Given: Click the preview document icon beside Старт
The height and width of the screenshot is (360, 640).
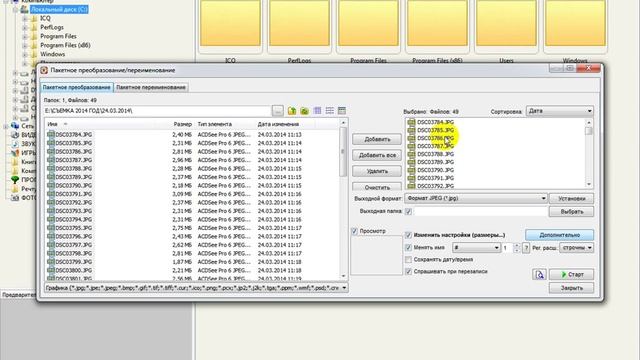Looking at the screenshot, I should click(539, 274).
